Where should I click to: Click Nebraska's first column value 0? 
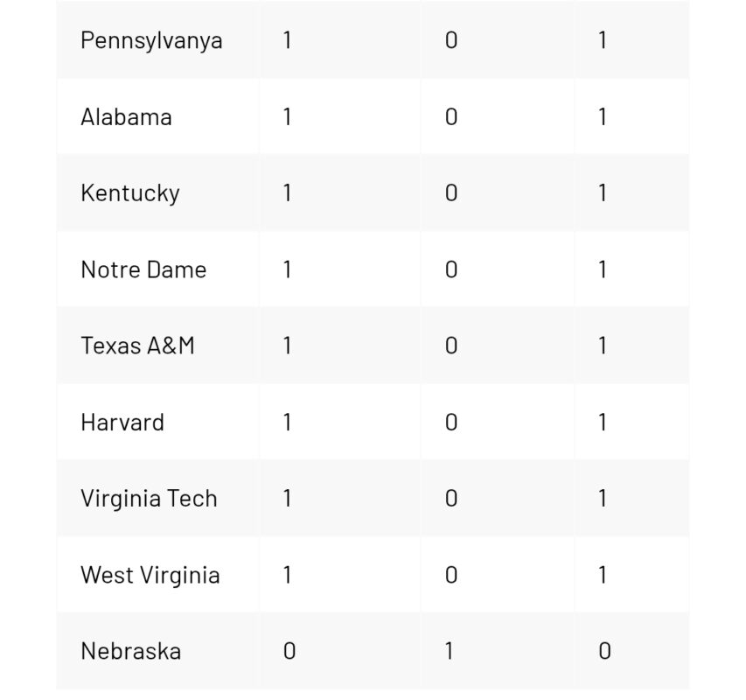click(289, 651)
